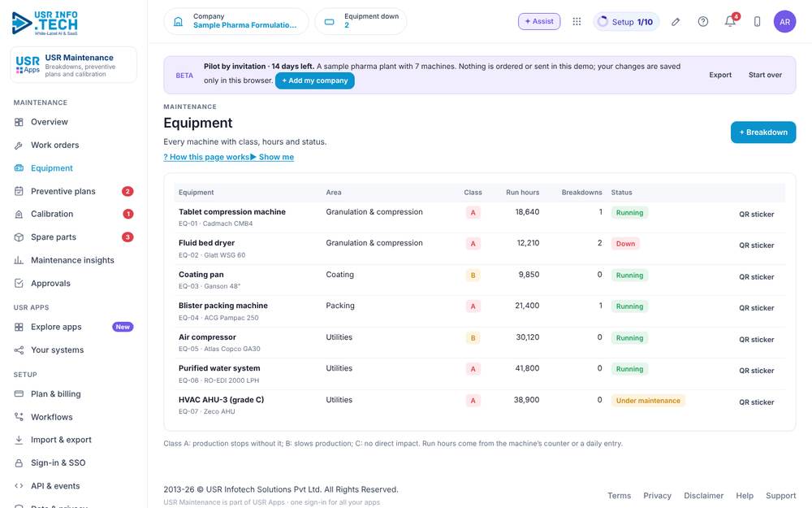Open Setup 1/10 progress indicator

pyautogui.click(x=625, y=22)
